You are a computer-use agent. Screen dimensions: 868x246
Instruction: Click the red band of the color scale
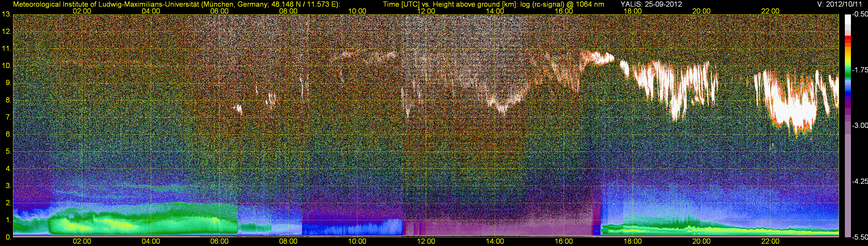[x=848, y=39]
